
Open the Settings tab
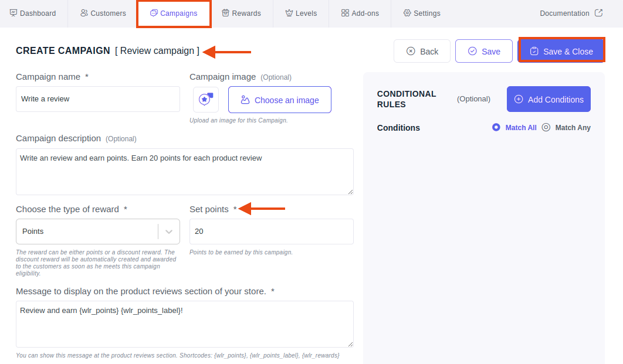click(422, 13)
